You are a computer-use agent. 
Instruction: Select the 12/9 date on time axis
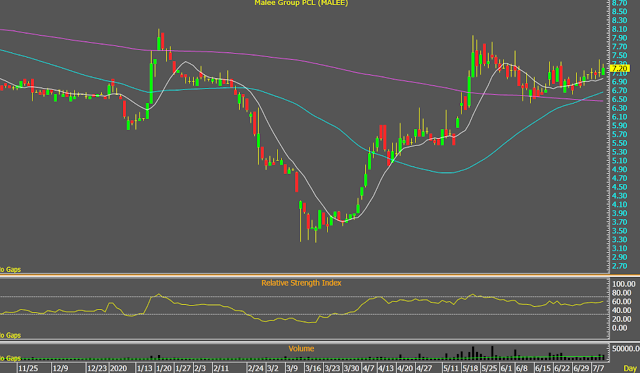60,369
